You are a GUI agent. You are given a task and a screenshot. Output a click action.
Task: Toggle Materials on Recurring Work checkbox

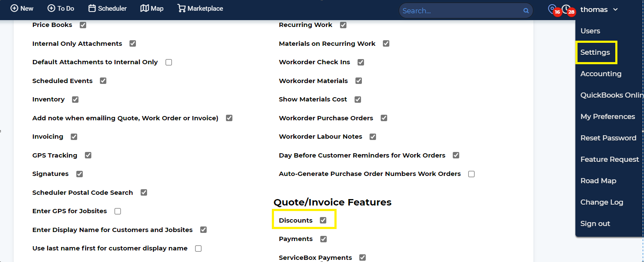[386, 44]
